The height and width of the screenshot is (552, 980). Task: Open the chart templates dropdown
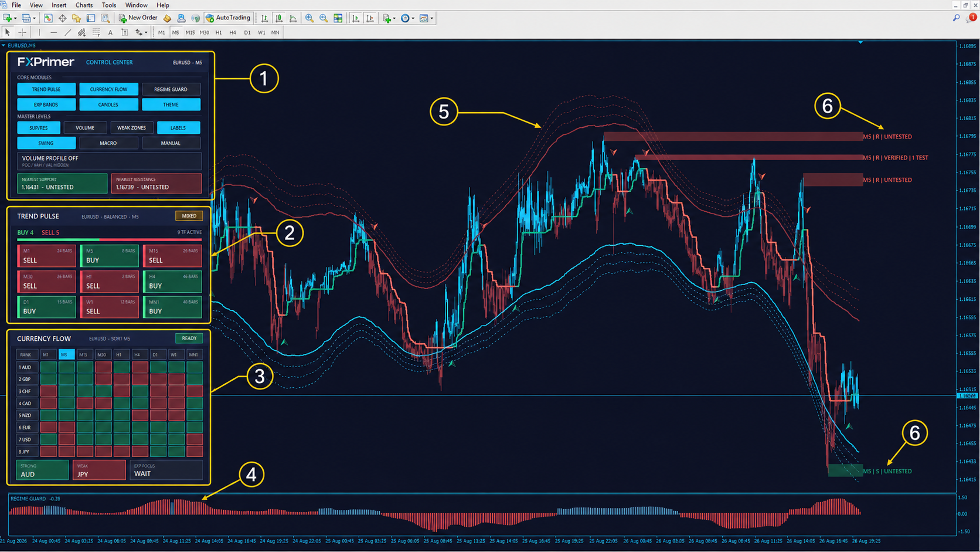tap(432, 18)
